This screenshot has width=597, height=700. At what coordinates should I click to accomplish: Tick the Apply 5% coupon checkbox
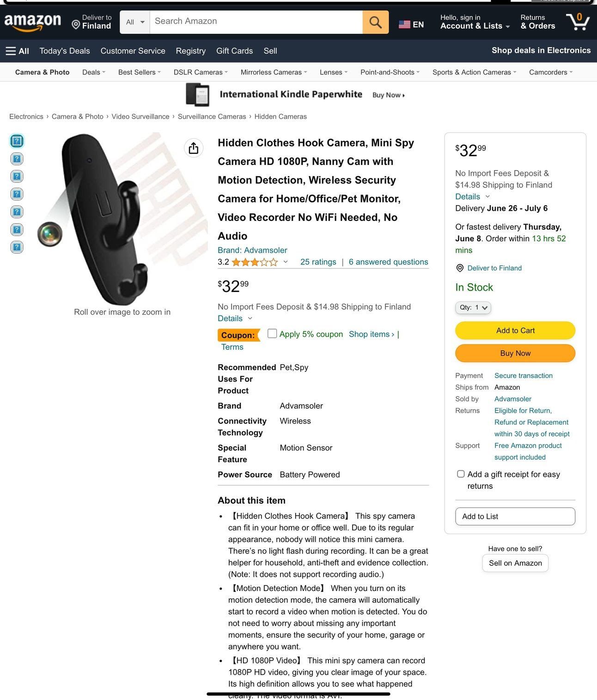272,333
